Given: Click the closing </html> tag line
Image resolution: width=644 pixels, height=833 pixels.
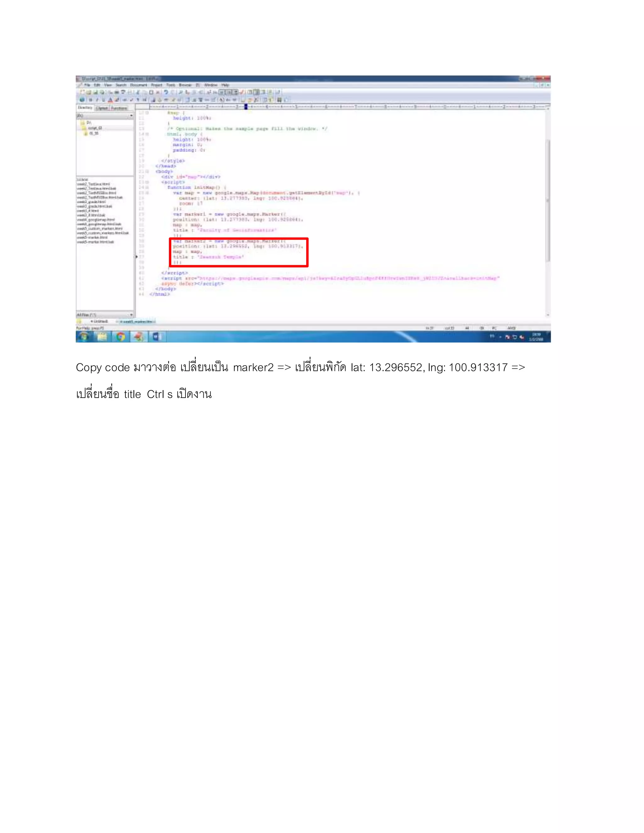Looking at the screenshot, I should [159, 295].
